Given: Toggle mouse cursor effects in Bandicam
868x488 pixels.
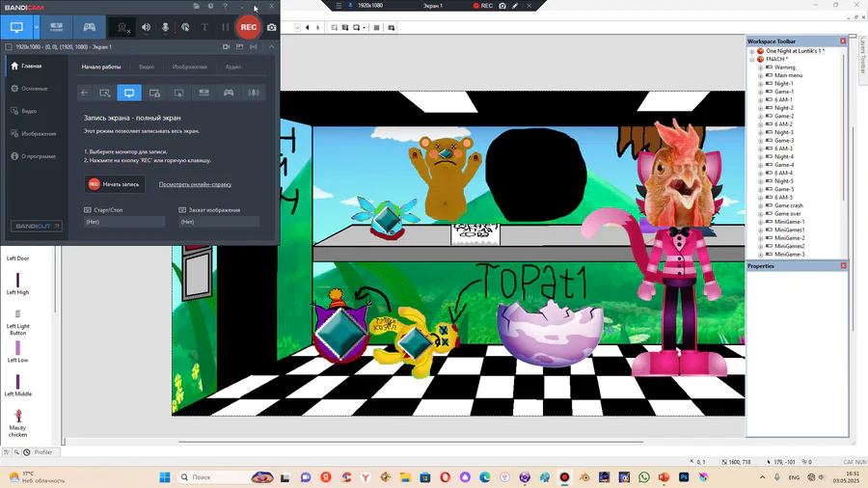Looking at the screenshot, I should click(185, 27).
